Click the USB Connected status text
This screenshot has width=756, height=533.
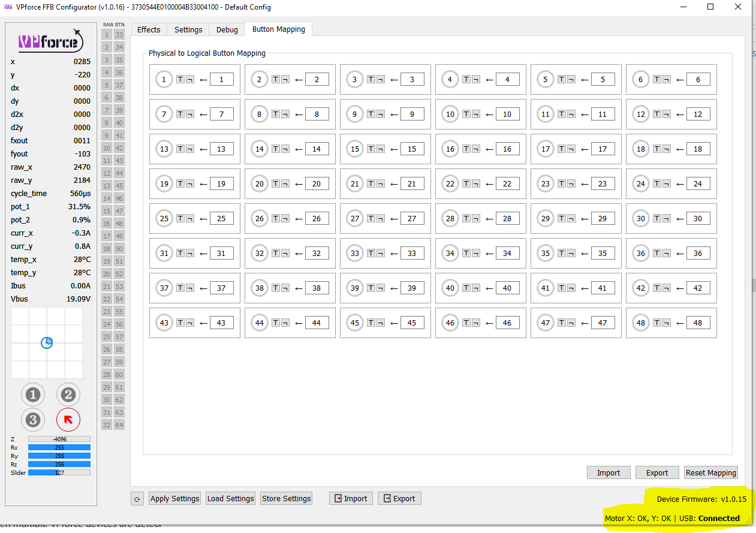(709, 518)
